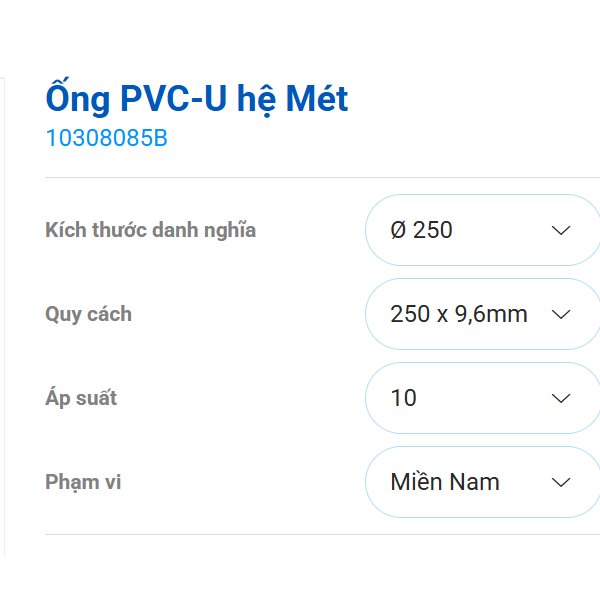Select the product code 10308085B

point(107,139)
